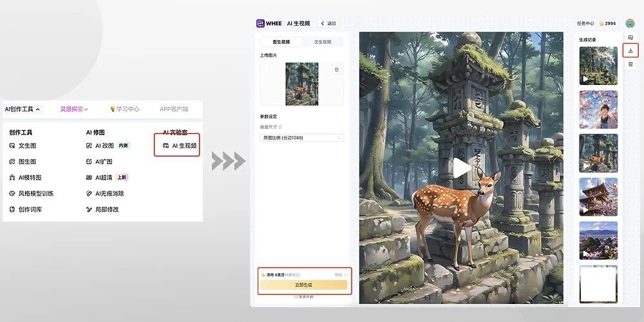This screenshot has width=644, height=322.
Task: Click the 返回 back button
Action: (x=328, y=23)
